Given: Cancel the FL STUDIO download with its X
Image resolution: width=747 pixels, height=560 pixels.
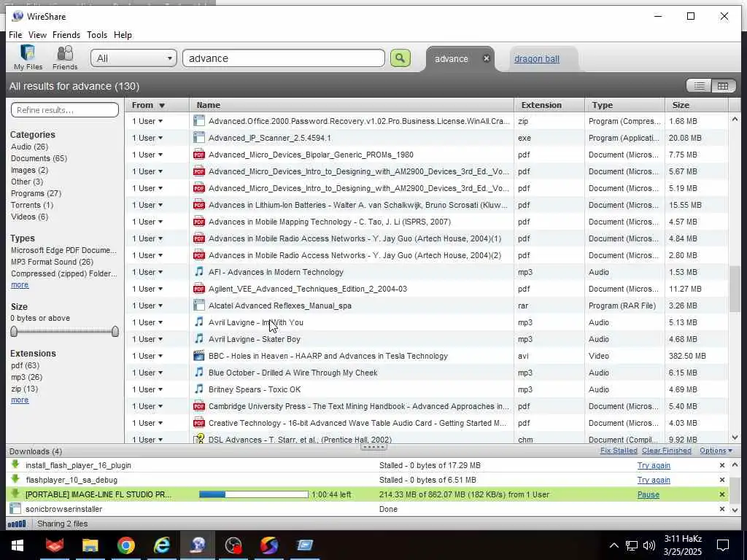Looking at the screenshot, I should coord(721,495).
